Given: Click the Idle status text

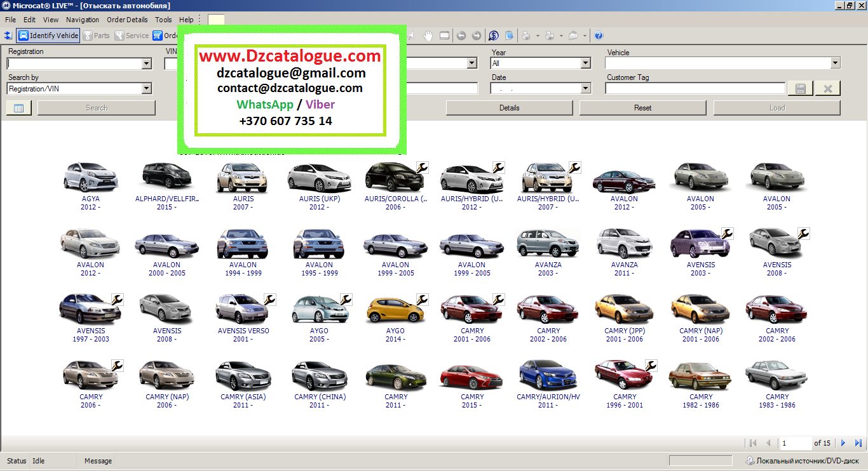Looking at the screenshot, I should 38,461.
